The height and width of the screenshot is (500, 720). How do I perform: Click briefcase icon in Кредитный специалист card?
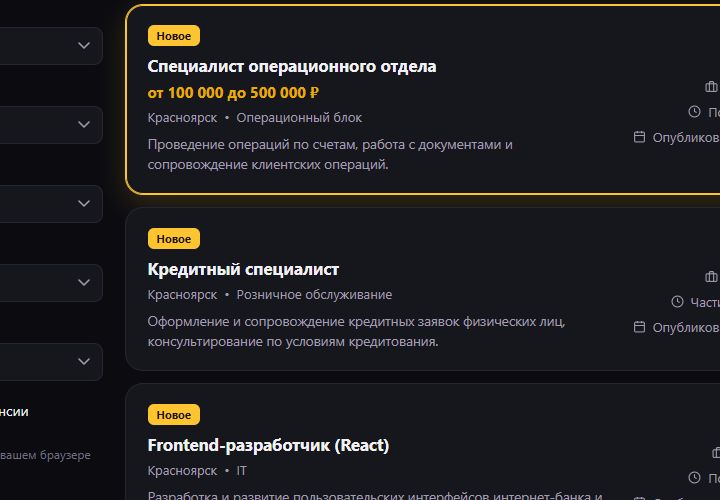tap(711, 276)
